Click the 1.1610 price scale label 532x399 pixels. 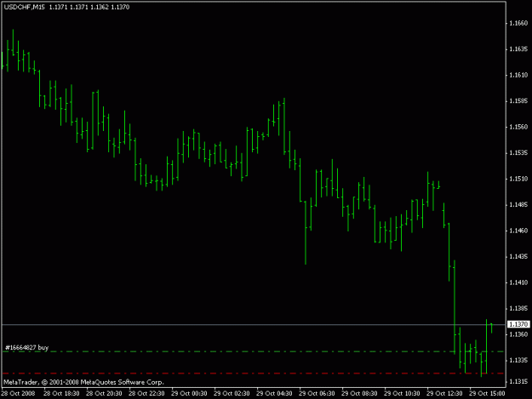(518, 75)
